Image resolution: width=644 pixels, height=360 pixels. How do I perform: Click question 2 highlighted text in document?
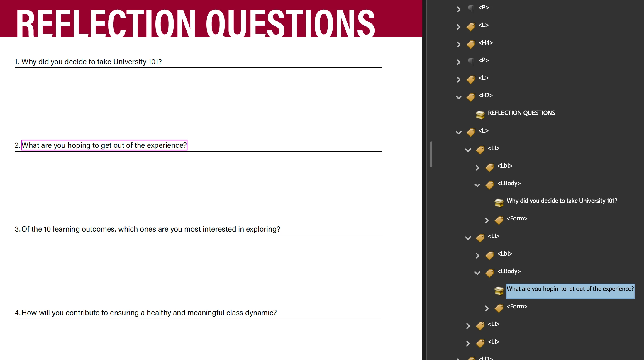pyautogui.click(x=104, y=145)
